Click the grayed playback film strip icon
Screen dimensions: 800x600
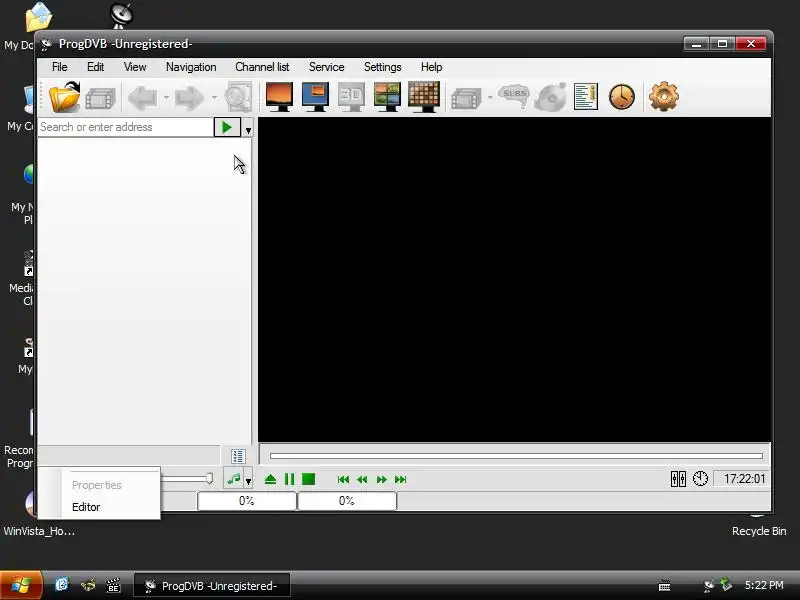(x=466, y=98)
